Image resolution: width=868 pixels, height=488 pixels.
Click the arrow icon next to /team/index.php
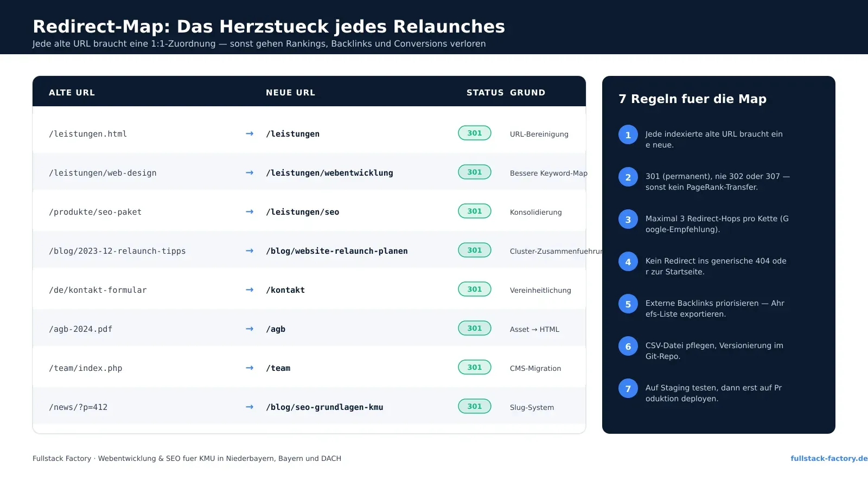click(250, 368)
